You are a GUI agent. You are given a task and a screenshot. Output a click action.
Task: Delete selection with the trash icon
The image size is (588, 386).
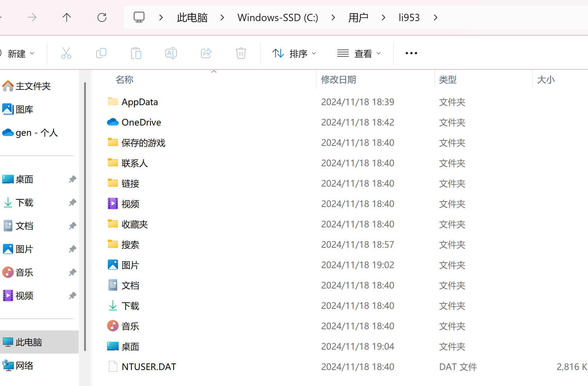click(241, 53)
